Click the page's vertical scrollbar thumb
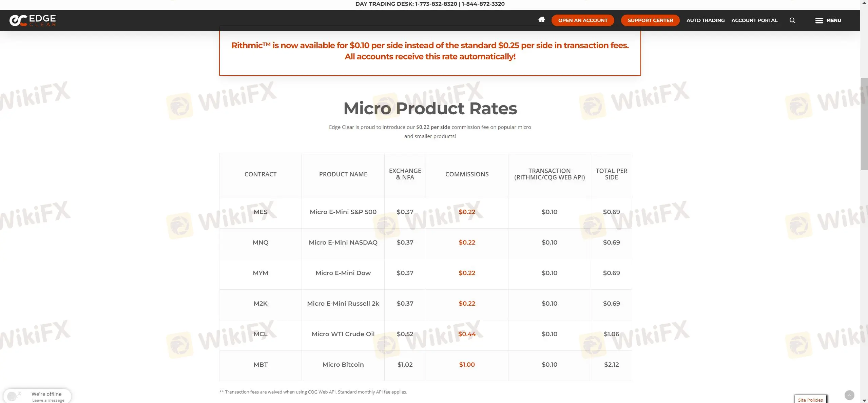The width and height of the screenshot is (868, 403). [x=864, y=124]
